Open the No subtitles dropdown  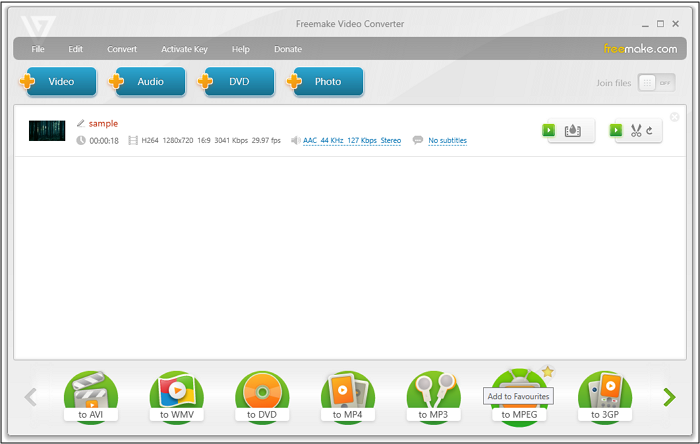[x=447, y=141]
